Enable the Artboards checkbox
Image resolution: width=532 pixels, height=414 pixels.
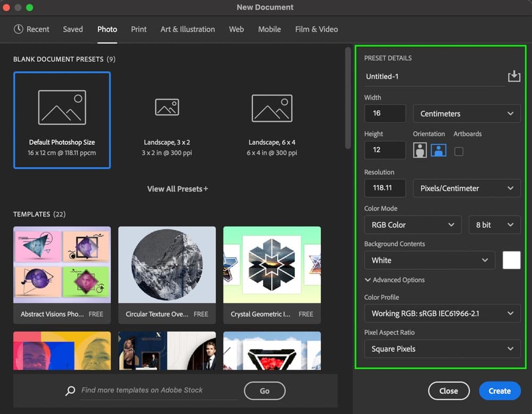459,151
